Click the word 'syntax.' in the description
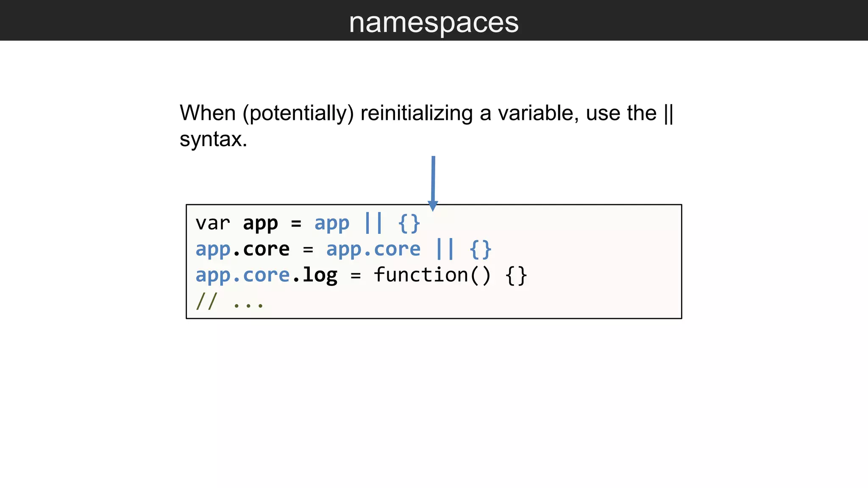Screen dimensions: 868x488 (x=213, y=139)
